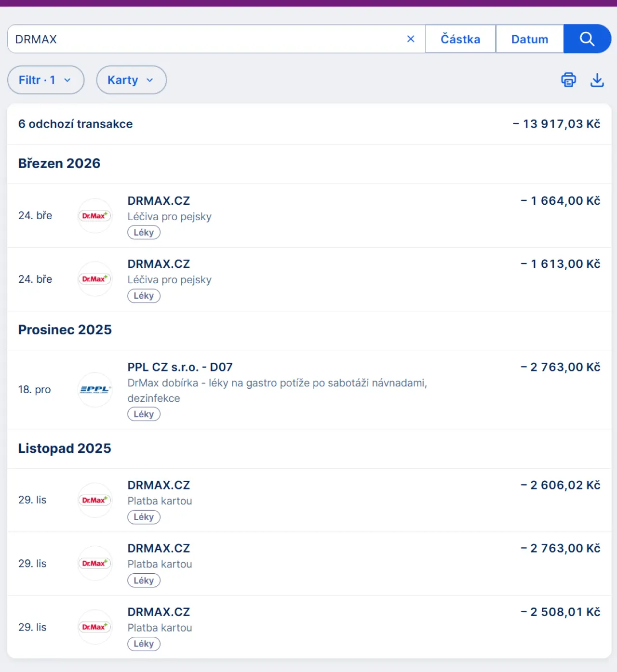Expand the Karty dropdown
Viewport: 617px width, 672px height.
pyautogui.click(x=131, y=80)
